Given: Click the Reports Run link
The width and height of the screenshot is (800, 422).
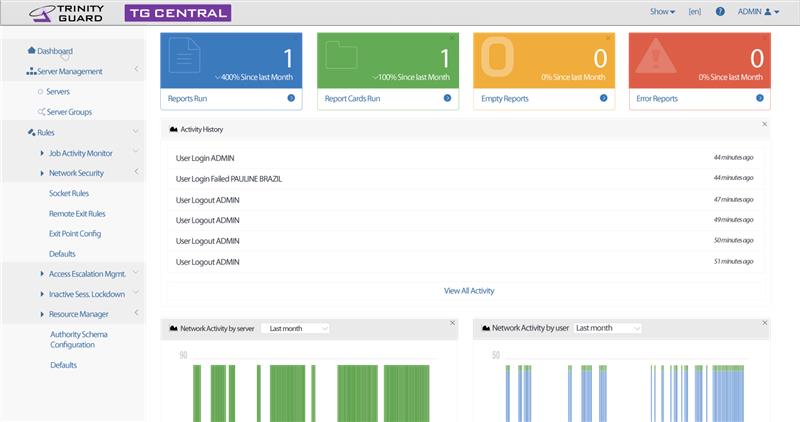Looking at the screenshot, I should (x=187, y=98).
